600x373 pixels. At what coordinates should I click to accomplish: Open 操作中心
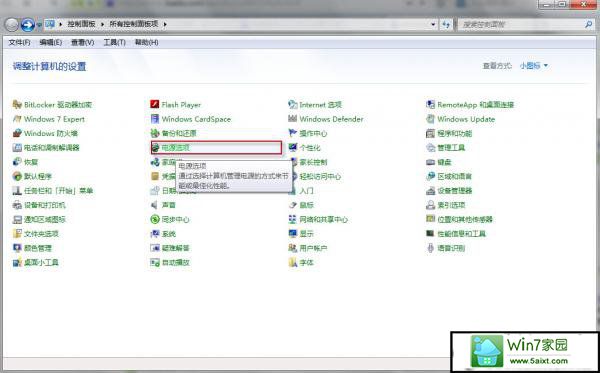[308, 134]
